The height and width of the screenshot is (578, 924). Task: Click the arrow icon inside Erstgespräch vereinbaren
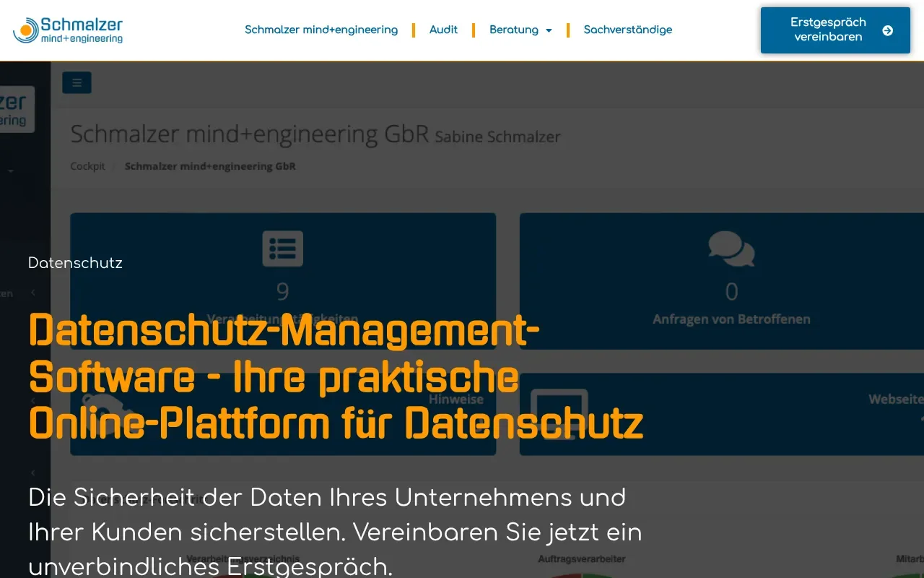886,31
